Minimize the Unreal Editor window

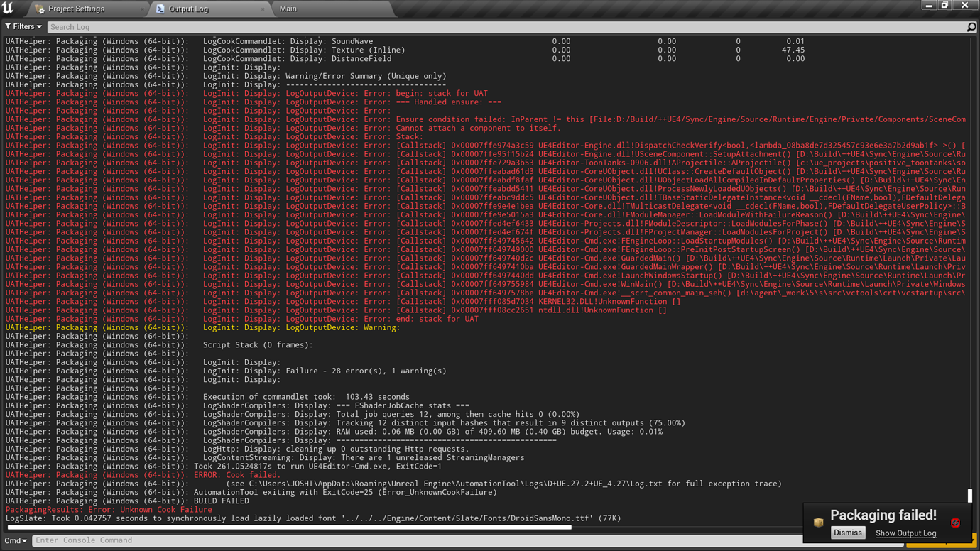(929, 6)
